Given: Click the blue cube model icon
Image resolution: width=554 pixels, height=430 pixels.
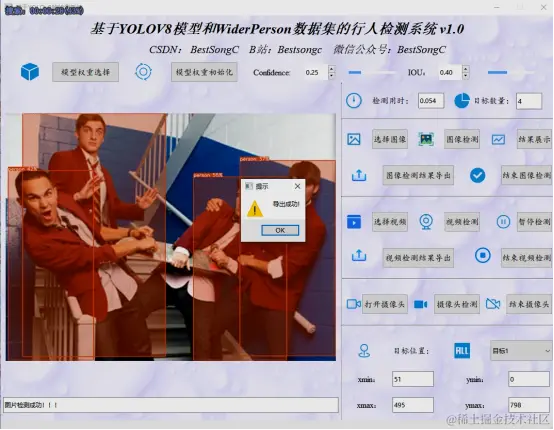Looking at the screenshot, I should pos(30,72).
